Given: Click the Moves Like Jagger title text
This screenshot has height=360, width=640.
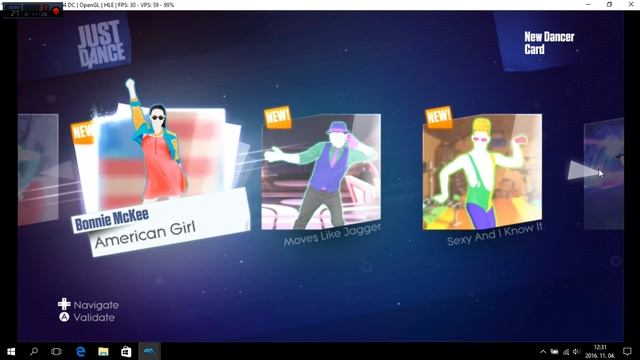Looking at the screenshot, I should pos(332,235).
